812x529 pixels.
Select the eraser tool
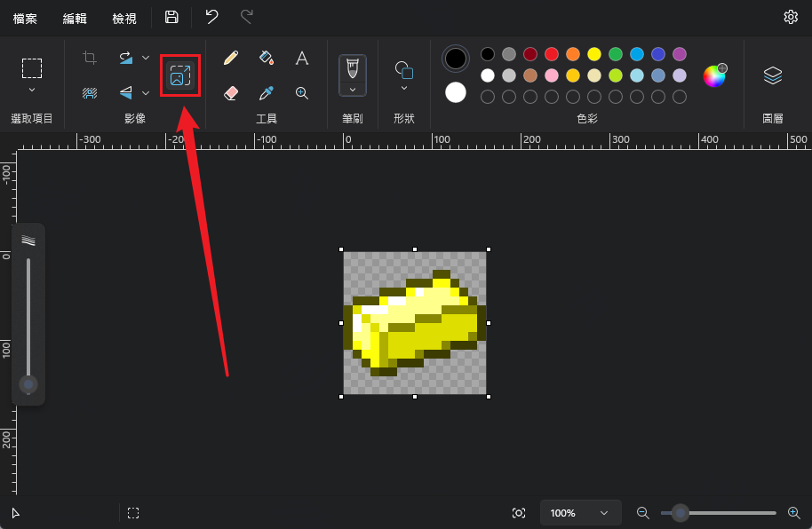pyautogui.click(x=231, y=93)
